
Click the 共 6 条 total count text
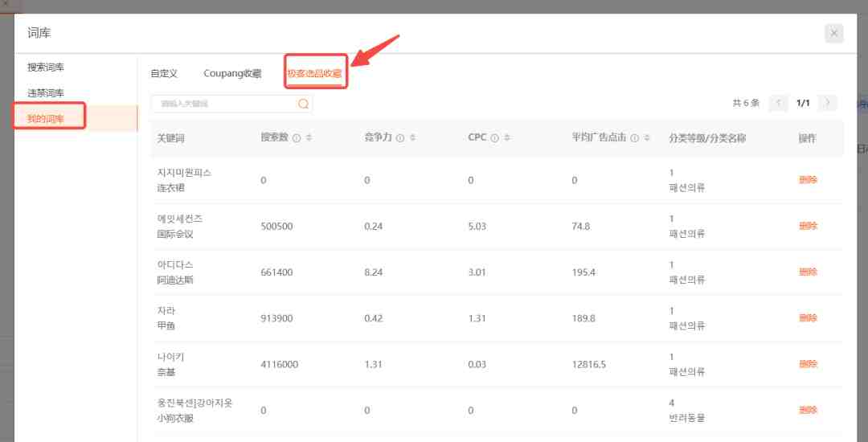tap(746, 103)
